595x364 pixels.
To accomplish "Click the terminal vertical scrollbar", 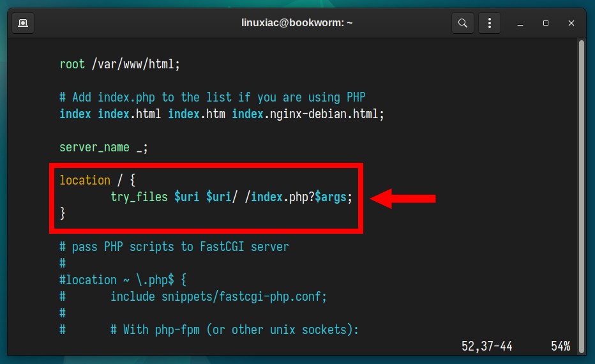I will point(582,197).
